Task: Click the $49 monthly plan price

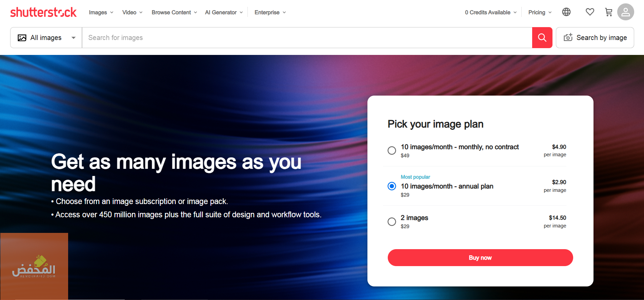Action: pyautogui.click(x=405, y=156)
